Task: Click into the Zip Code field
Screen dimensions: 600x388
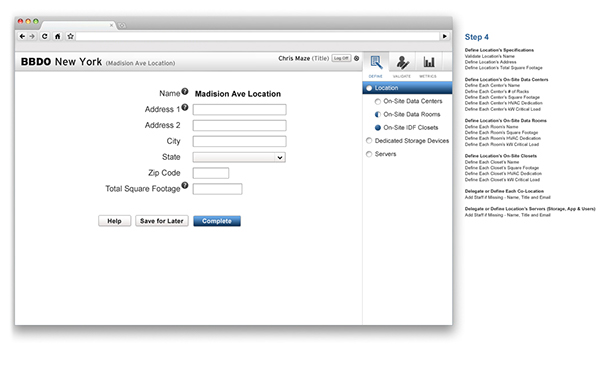Action: tap(211, 173)
